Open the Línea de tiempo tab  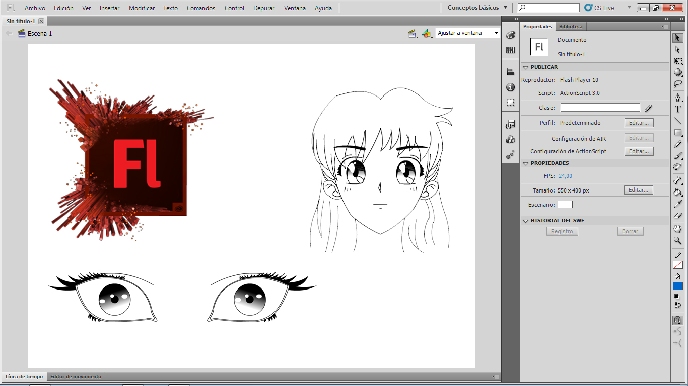coord(24,376)
